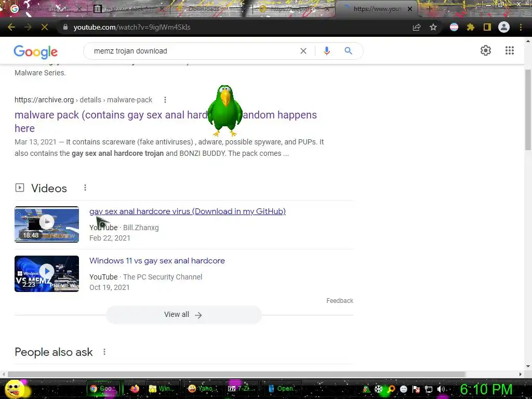Click the down arrow of the vertical scrollbar
Screen dimensions: 532x399
(x=528, y=366)
